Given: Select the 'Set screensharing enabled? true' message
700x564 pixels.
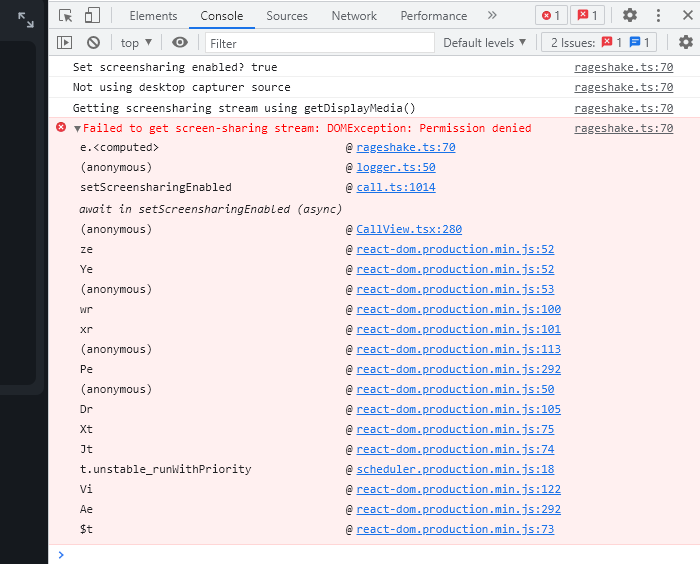Looking at the screenshot, I should 175,67.
